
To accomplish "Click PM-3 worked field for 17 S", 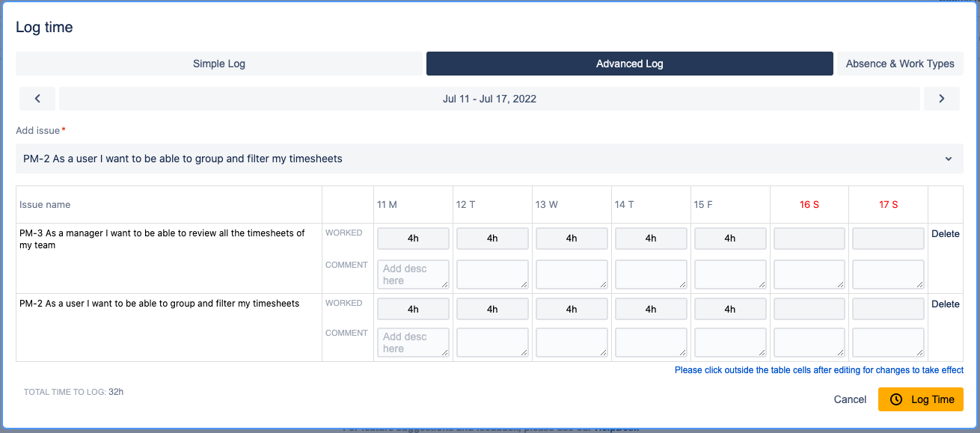I will tap(889, 239).
